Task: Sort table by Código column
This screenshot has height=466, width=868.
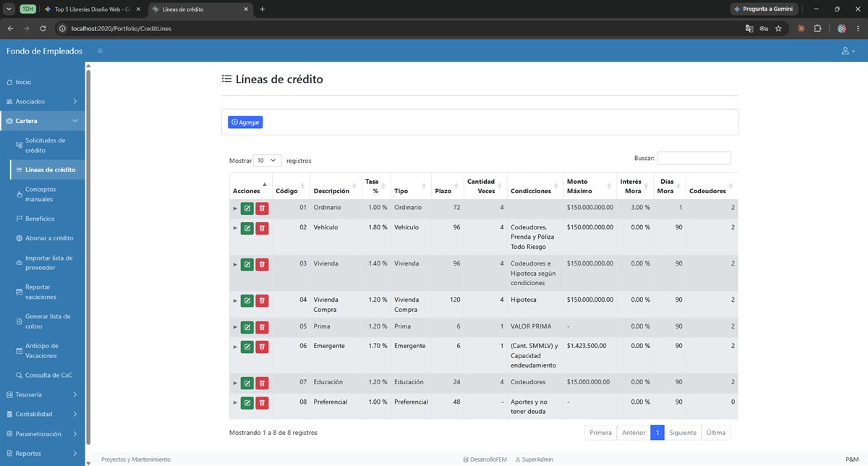Action: (291, 186)
